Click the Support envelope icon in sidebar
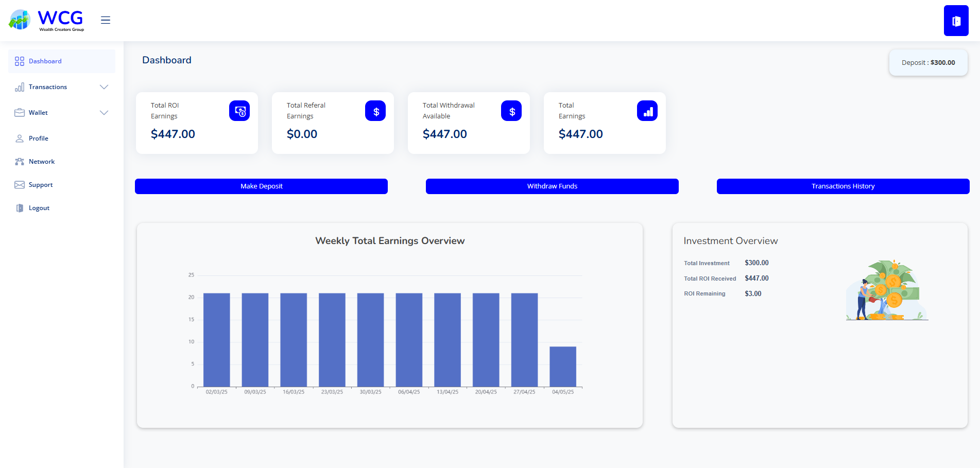The width and height of the screenshot is (980, 468). (x=20, y=185)
